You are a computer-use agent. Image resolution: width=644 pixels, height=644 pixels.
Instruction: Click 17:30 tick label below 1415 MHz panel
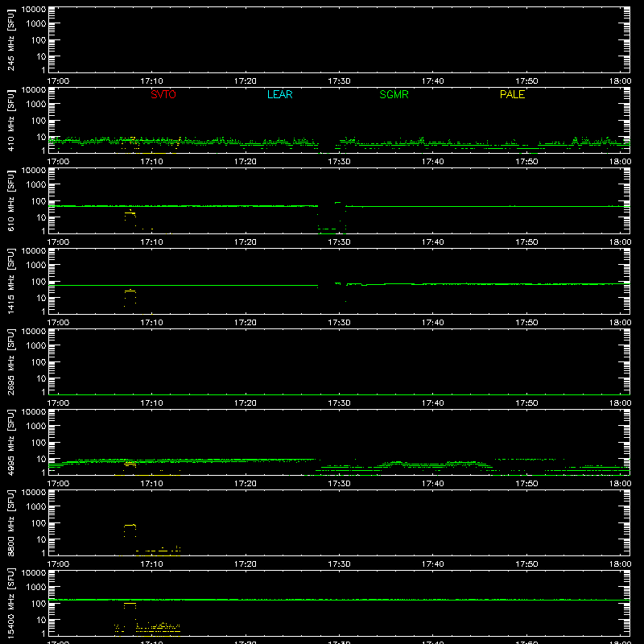point(339,323)
